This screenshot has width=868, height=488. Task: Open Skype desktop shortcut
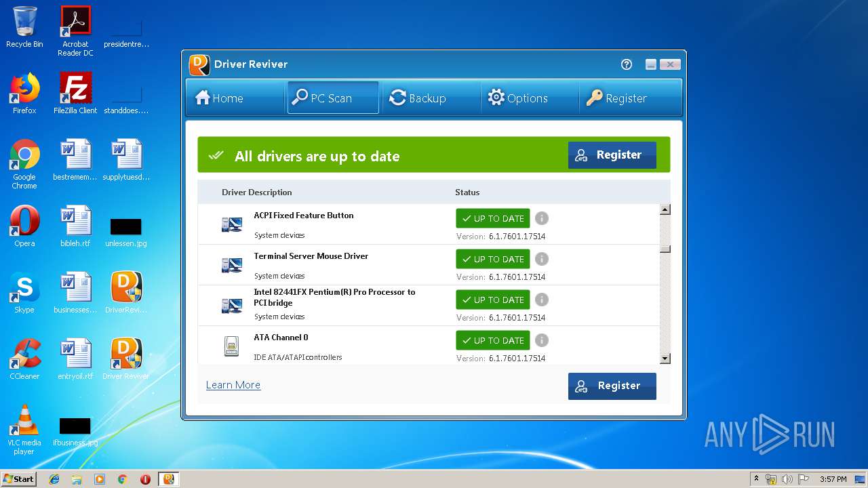click(x=24, y=293)
